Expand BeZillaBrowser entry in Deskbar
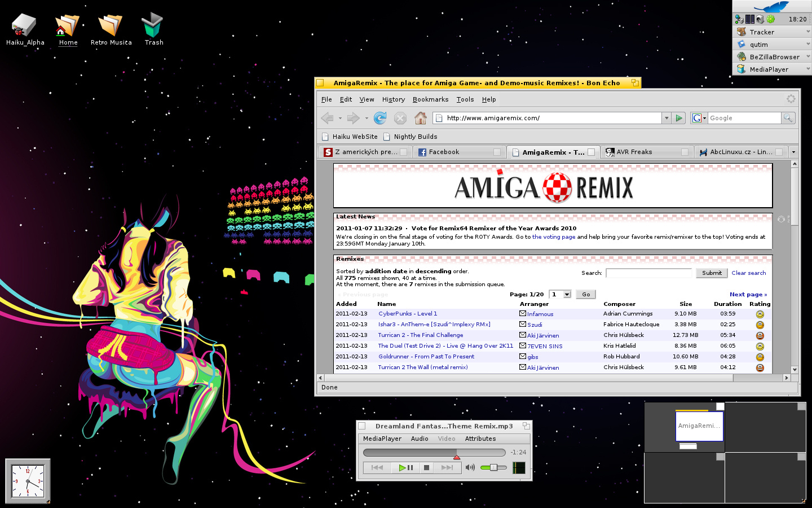Screen dimensions: 812x508 [808, 56]
